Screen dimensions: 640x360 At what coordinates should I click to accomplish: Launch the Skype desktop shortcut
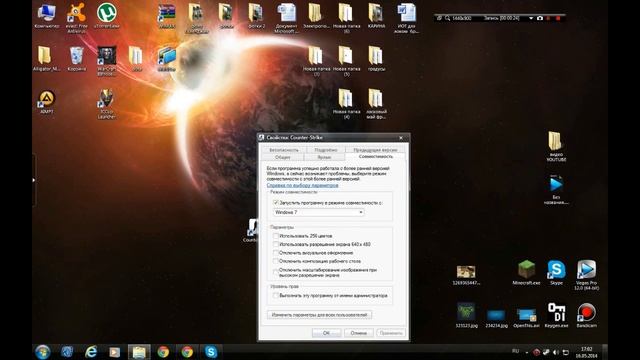[556, 273]
